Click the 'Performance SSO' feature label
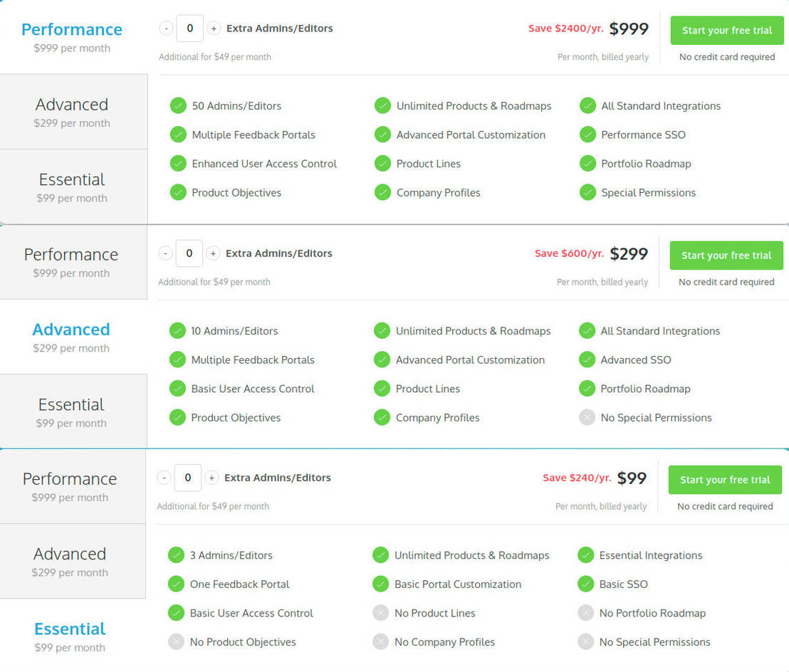Image resolution: width=789 pixels, height=672 pixels. [x=643, y=135]
